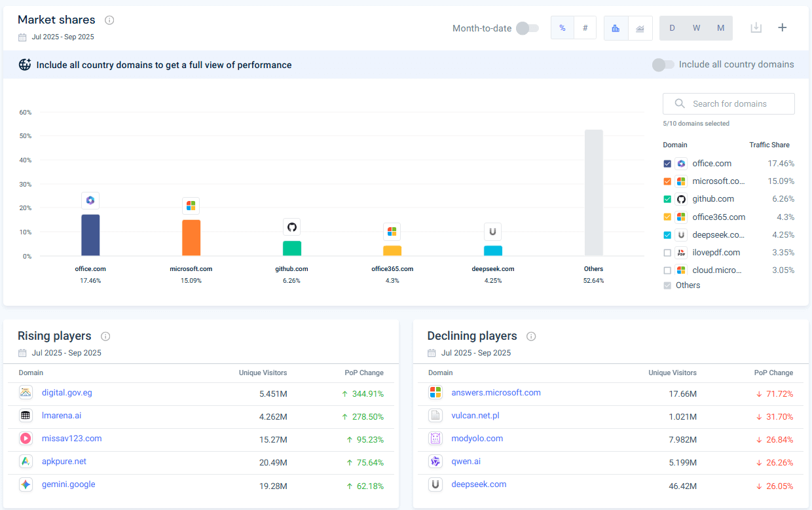812x510 pixels.
Task: Click info icon beside Declining players
Action: [531, 336]
